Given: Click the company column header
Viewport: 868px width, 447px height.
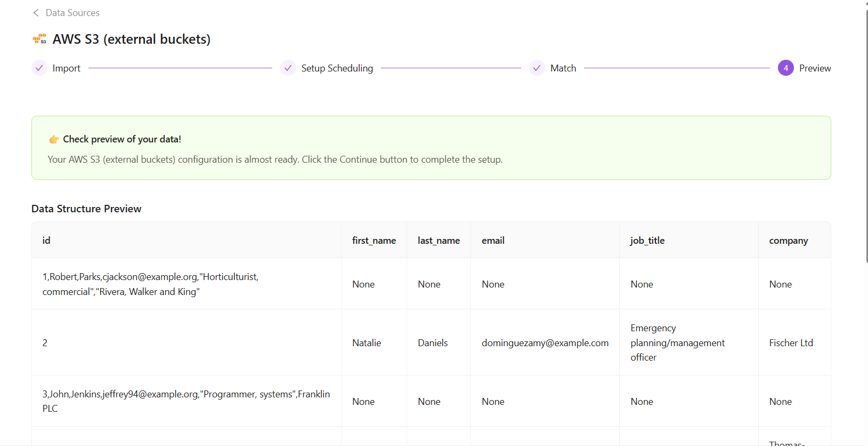Looking at the screenshot, I should pos(788,241).
